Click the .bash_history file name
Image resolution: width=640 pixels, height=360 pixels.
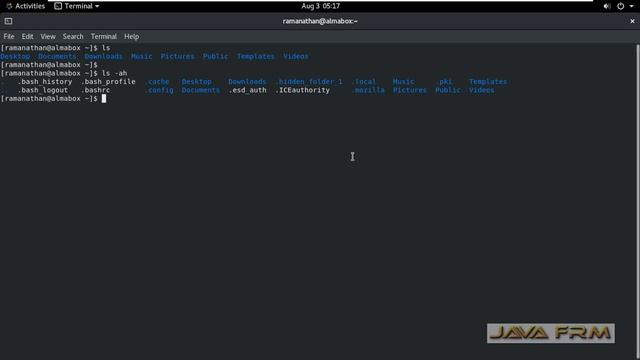coord(44,82)
